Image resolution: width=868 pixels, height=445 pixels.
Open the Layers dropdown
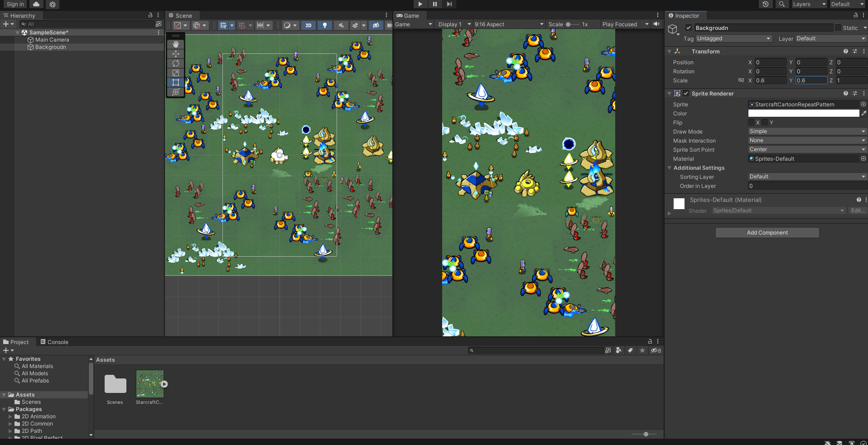[809, 4]
